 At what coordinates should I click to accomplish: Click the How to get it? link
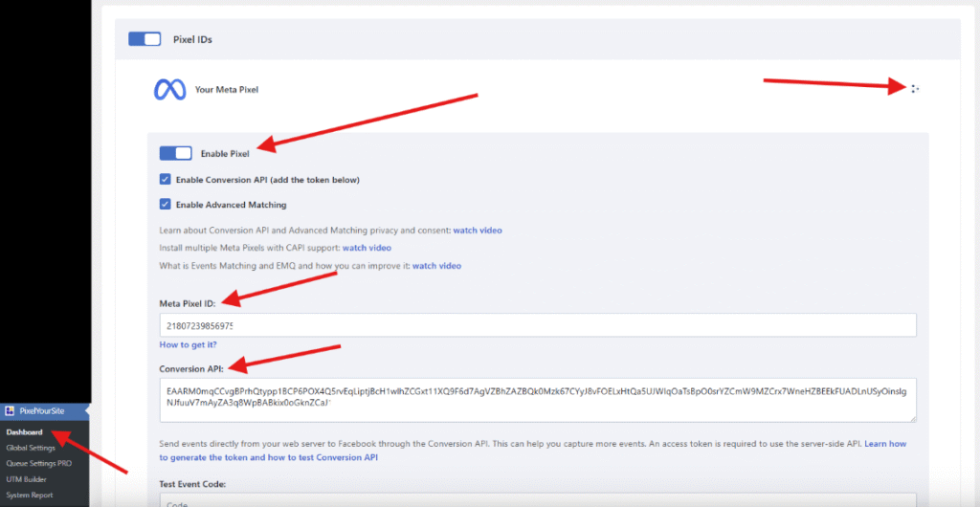(188, 344)
